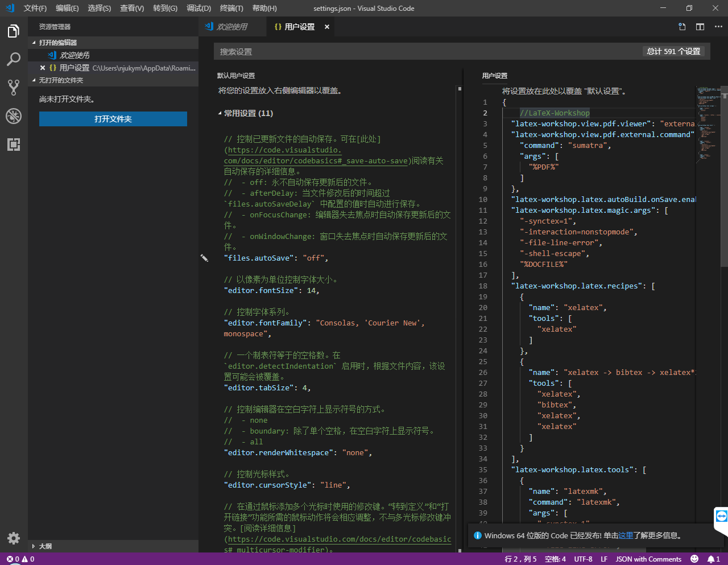Open the 文件(F) menu
Screen dimensions: 728x565
click(x=35, y=8)
